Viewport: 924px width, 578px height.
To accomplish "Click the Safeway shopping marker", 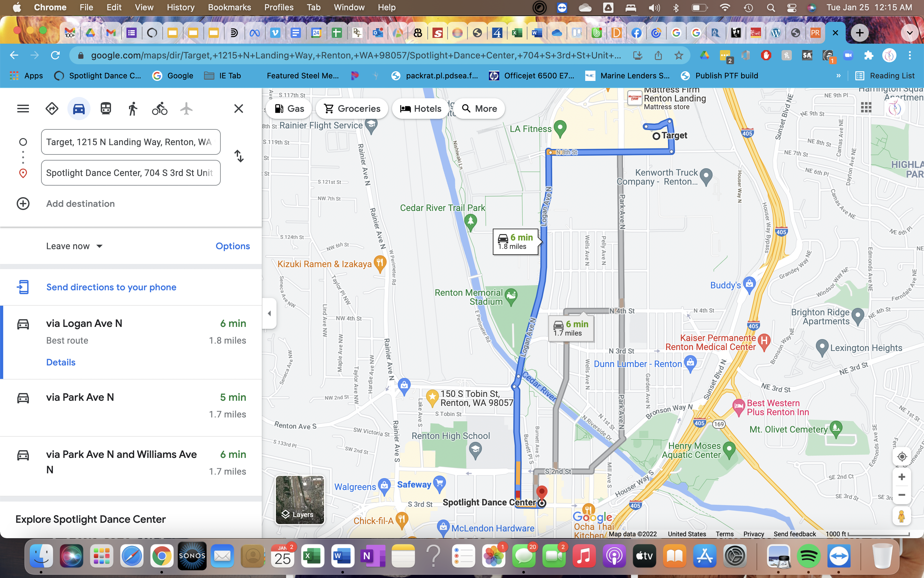I will click(x=440, y=484).
